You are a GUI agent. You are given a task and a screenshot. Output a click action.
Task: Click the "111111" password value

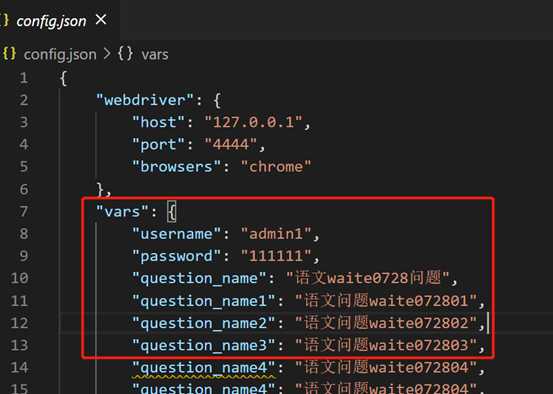coord(276,256)
